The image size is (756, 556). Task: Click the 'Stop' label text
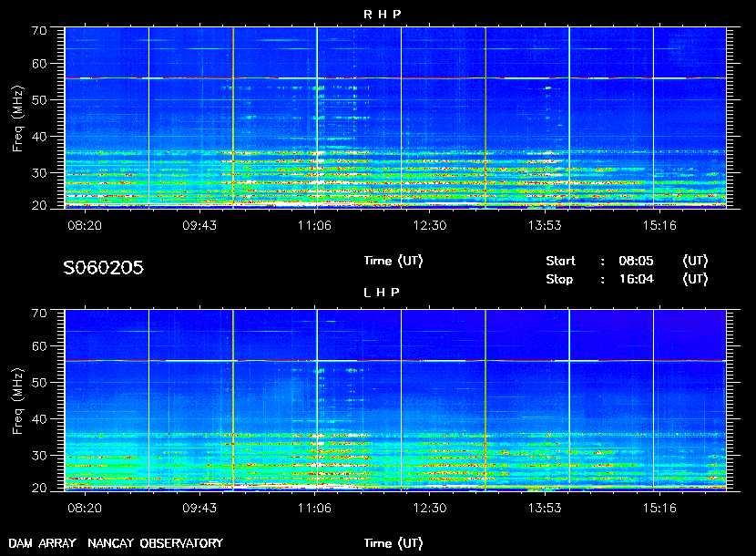(x=559, y=280)
